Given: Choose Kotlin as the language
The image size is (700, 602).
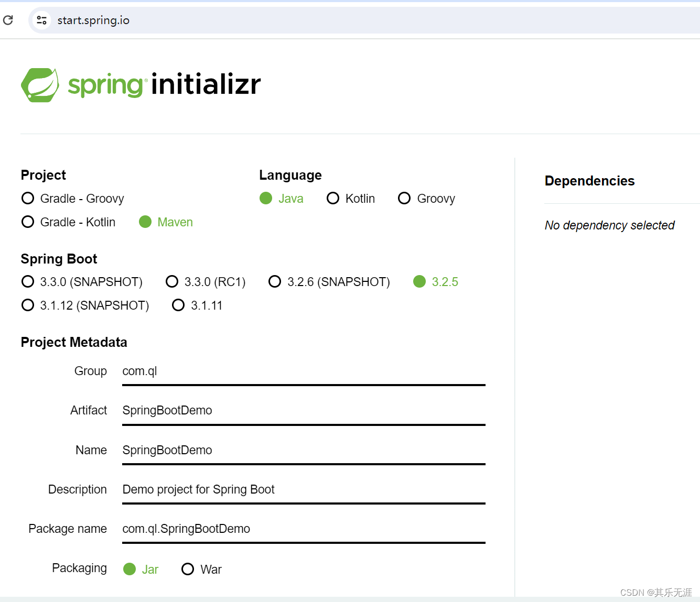Looking at the screenshot, I should point(351,199).
